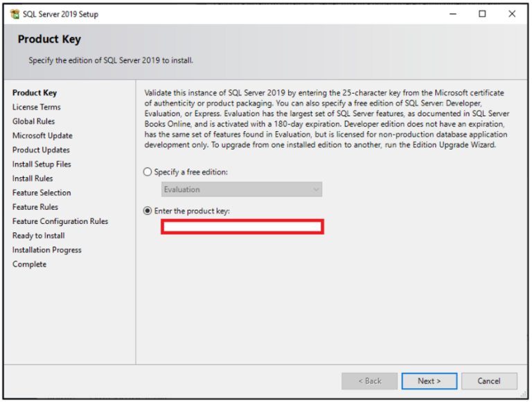Select the Install Setup Files step
This screenshot has height=402, width=532.
42,164
